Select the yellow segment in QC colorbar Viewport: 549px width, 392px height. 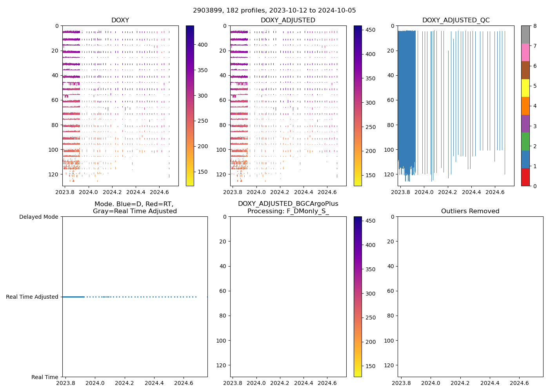point(525,88)
